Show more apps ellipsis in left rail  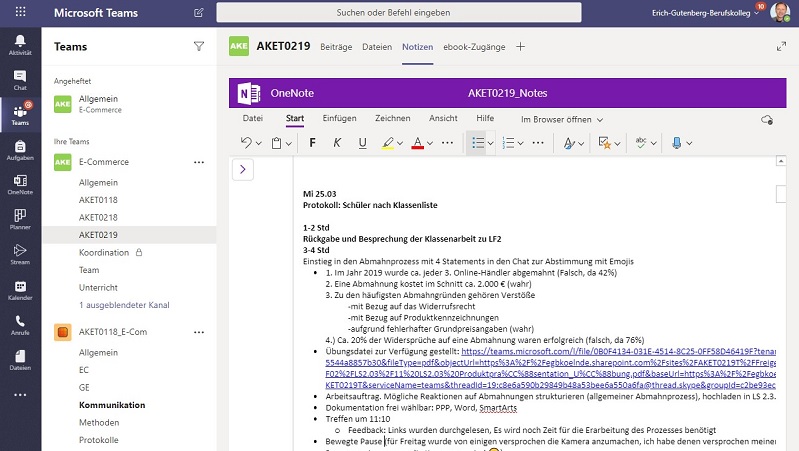20,395
